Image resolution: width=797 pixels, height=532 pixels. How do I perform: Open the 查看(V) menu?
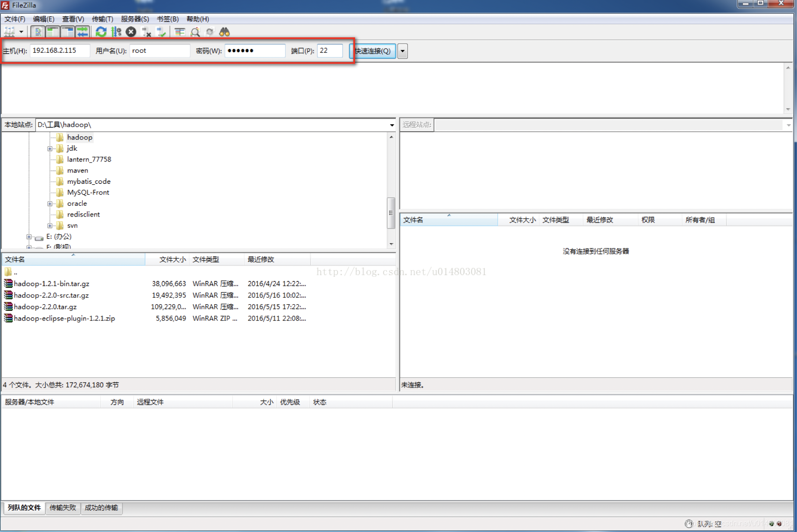73,19
